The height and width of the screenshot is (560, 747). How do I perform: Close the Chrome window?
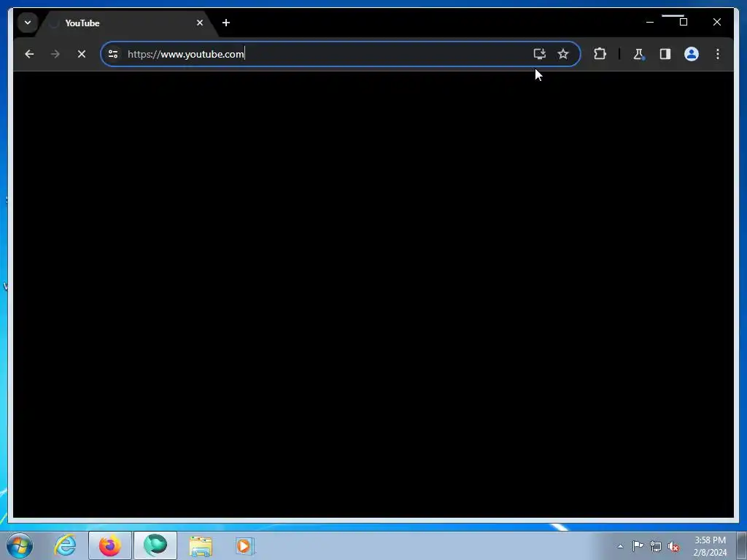click(x=716, y=22)
